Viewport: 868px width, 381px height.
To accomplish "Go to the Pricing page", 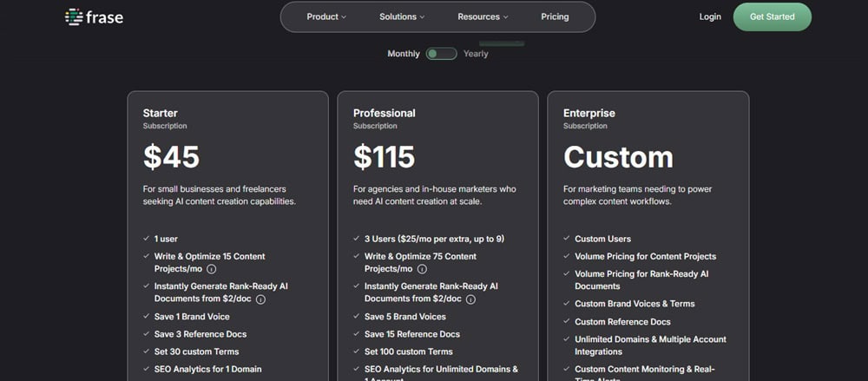I will [555, 16].
